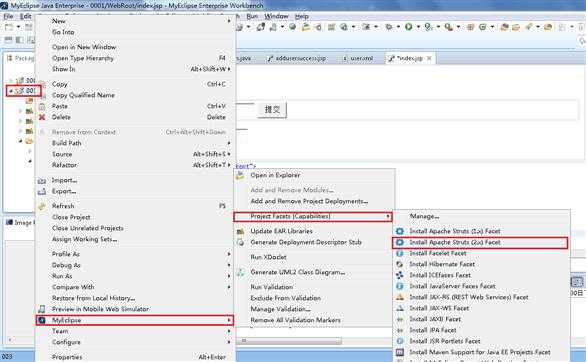The width and height of the screenshot is (586, 362).
Task: Switch to the addusersuccess.jsp tab
Action: [x=296, y=58]
